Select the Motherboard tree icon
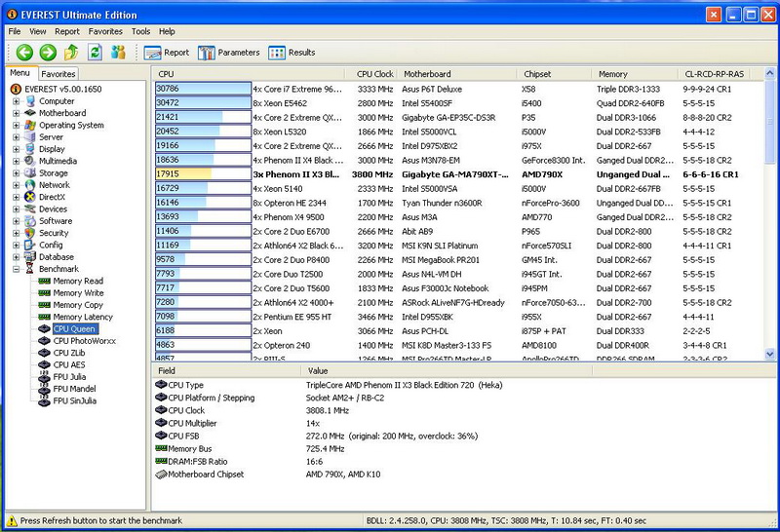 click(30, 113)
